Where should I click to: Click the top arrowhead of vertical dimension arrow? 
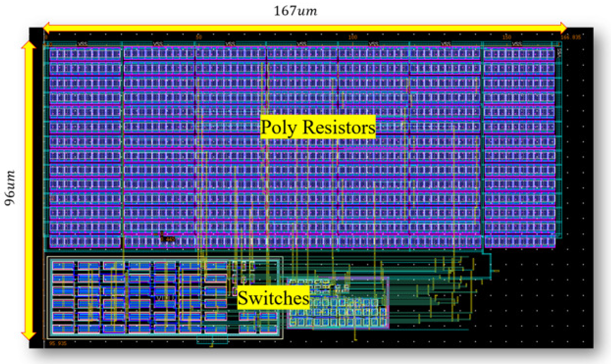click(29, 46)
